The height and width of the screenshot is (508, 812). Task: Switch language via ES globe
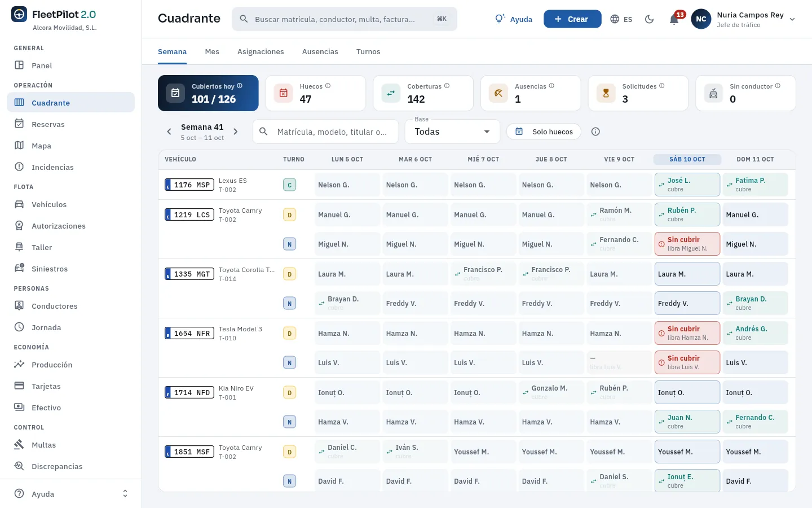click(621, 19)
